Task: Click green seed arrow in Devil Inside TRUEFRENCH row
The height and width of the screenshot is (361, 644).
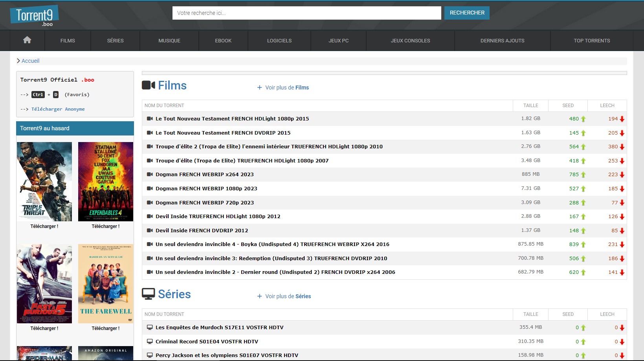Action: [583, 217]
